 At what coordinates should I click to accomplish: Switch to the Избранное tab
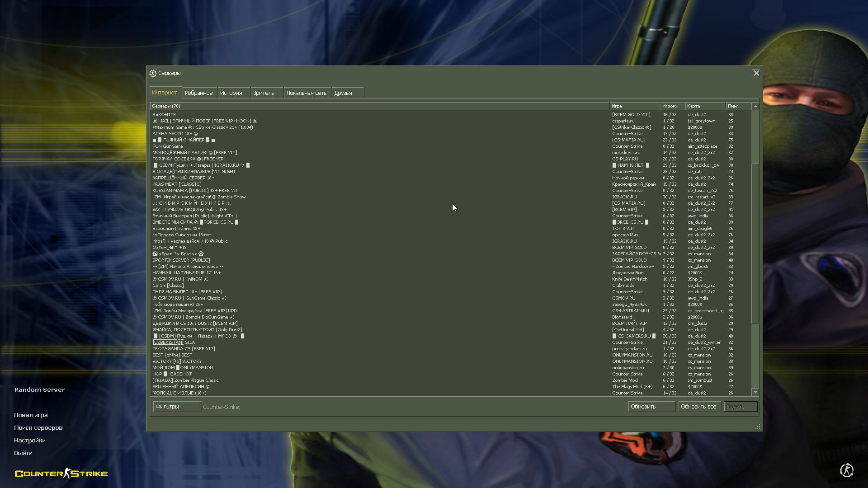pyautogui.click(x=199, y=93)
